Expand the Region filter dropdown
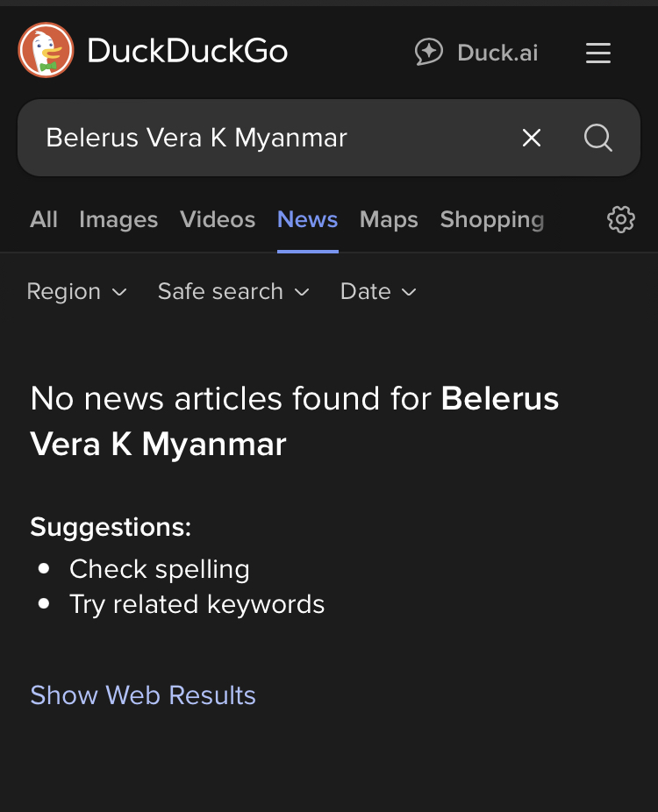The width and height of the screenshot is (658, 812). coord(77,292)
